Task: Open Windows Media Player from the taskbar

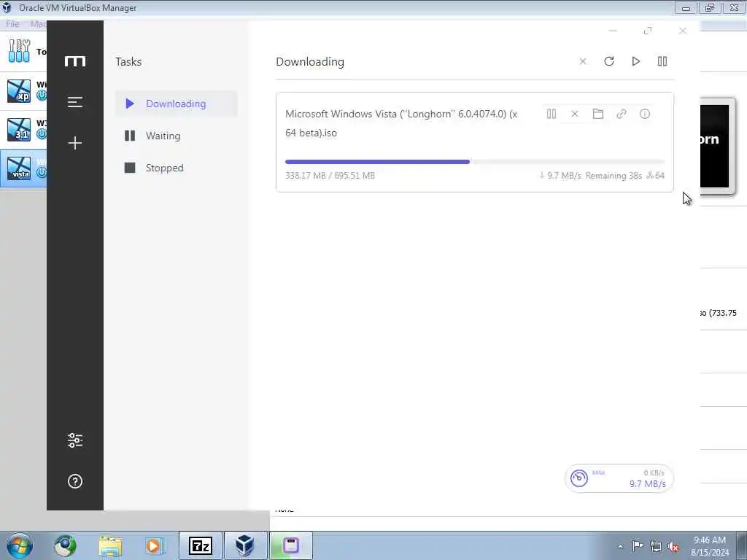Action: click(x=154, y=545)
